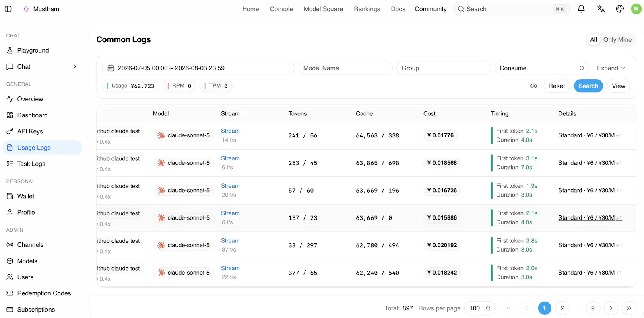Click the Profile person icon
The image size is (644, 318).
pyautogui.click(x=10, y=212)
